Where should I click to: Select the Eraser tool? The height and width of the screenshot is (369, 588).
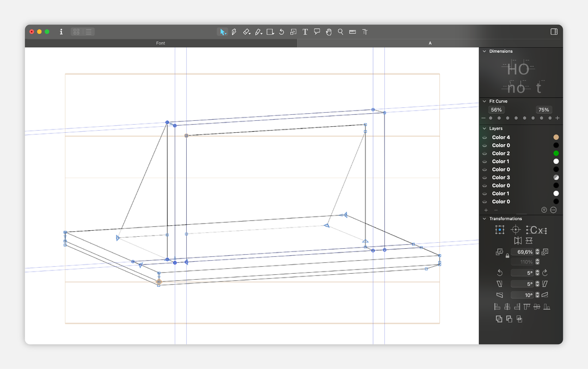pyautogui.click(x=247, y=32)
